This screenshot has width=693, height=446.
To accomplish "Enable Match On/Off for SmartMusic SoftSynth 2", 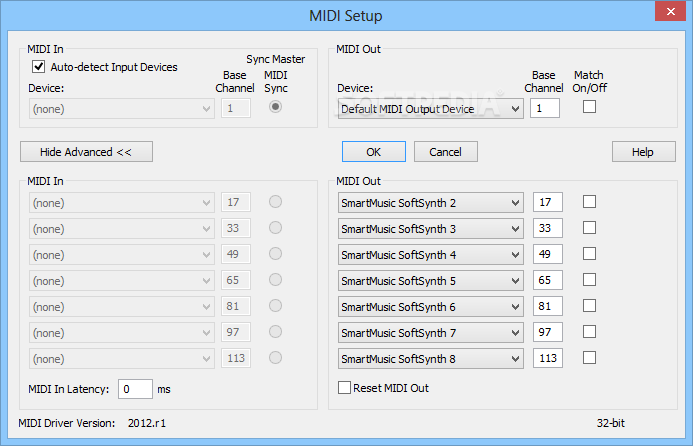I will (589, 202).
